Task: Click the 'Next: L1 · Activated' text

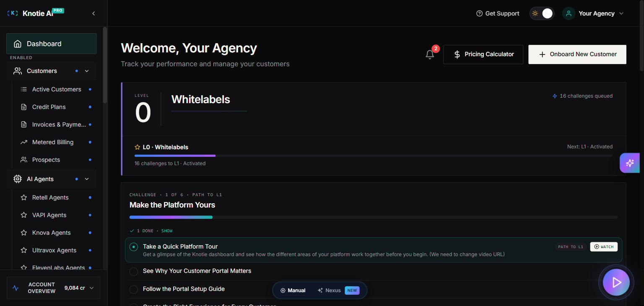Action: click(590, 147)
